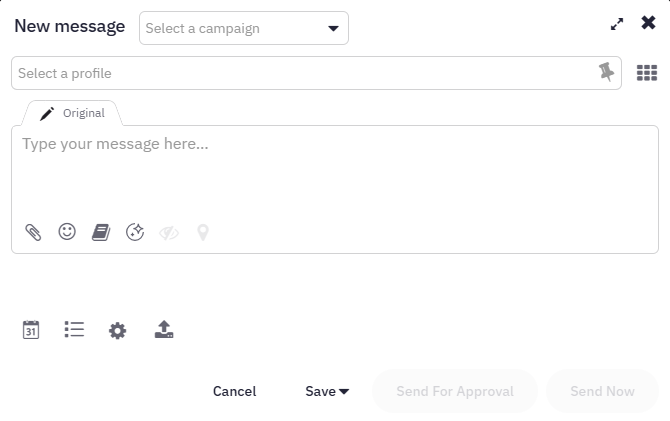670x421 pixels.
Task: Open the Select a campaign dropdown
Action: [244, 28]
